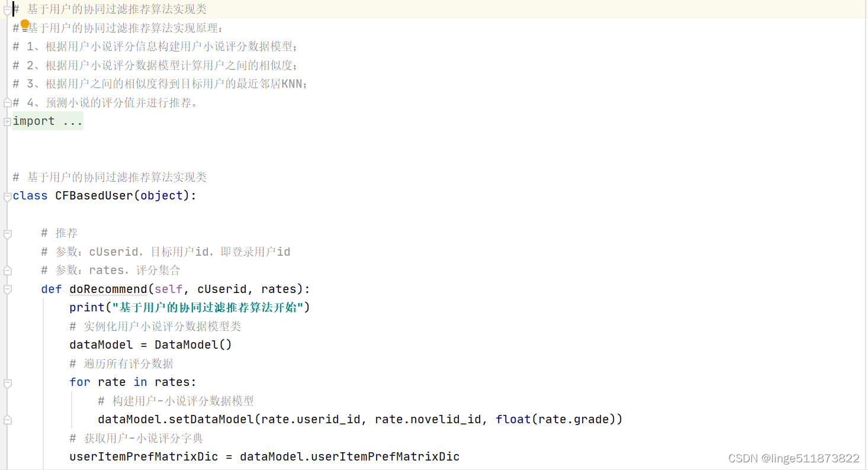Click 'cUserid' parameter in the def line
The image size is (868, 470).
coord(222,289)
